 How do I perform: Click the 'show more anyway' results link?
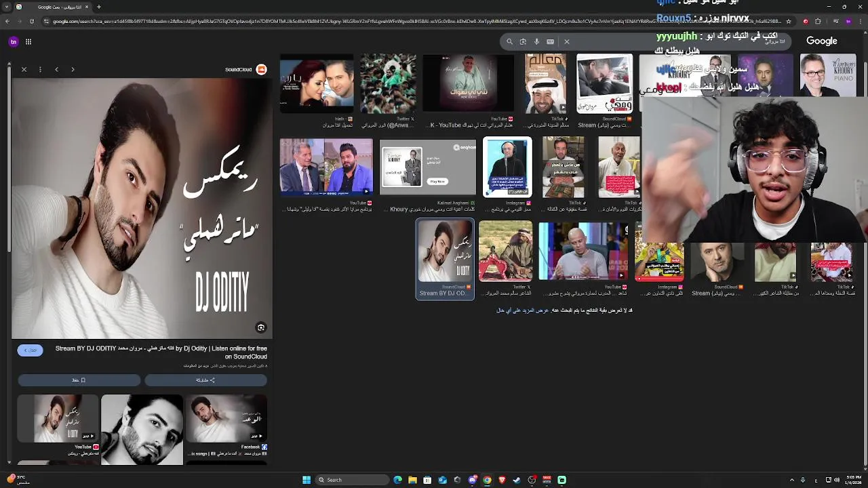click(x=522, y=310)
